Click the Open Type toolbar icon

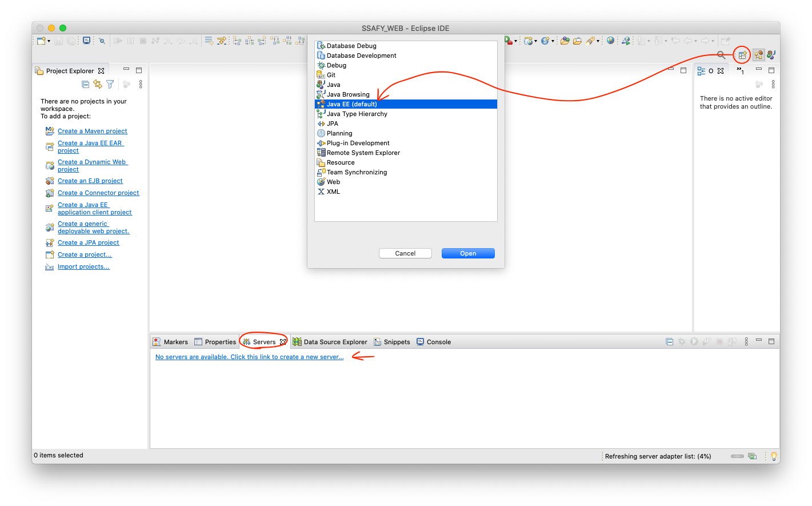565,41
